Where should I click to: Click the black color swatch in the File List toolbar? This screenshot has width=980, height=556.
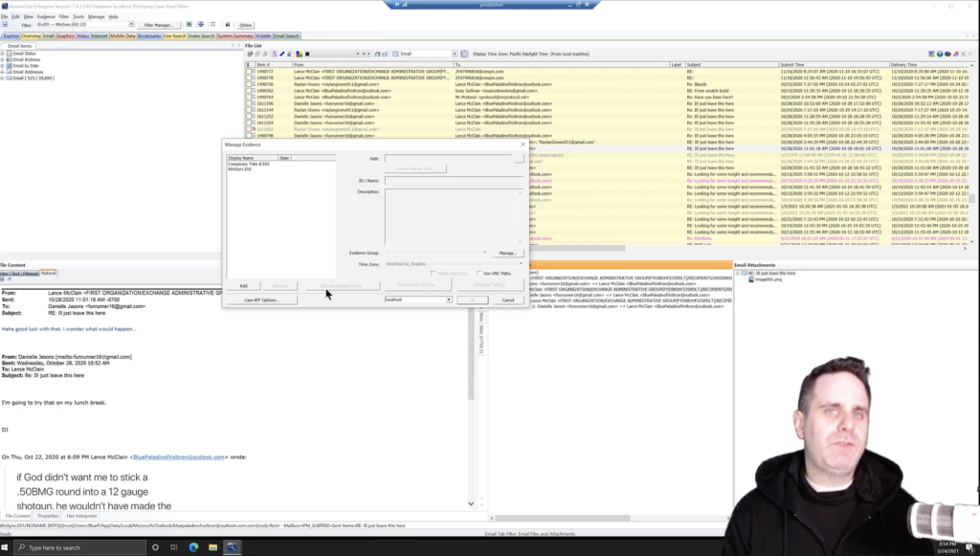[307, 55]
